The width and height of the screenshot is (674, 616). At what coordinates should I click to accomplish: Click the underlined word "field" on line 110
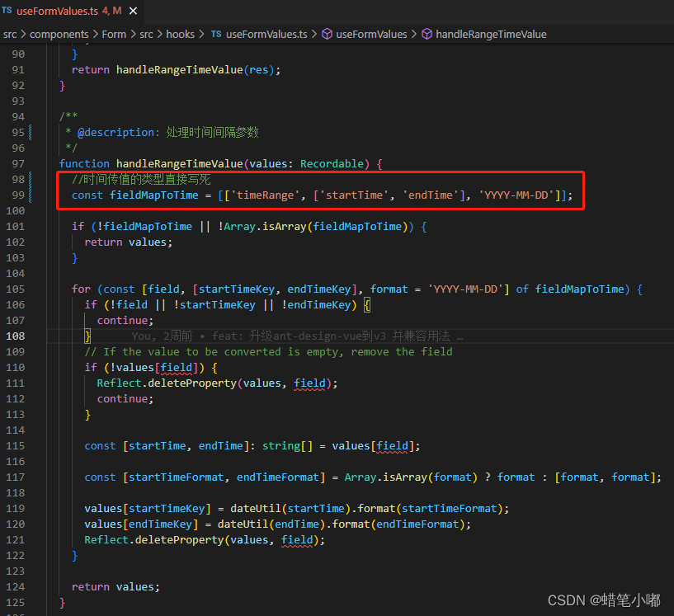pos(177,367)
